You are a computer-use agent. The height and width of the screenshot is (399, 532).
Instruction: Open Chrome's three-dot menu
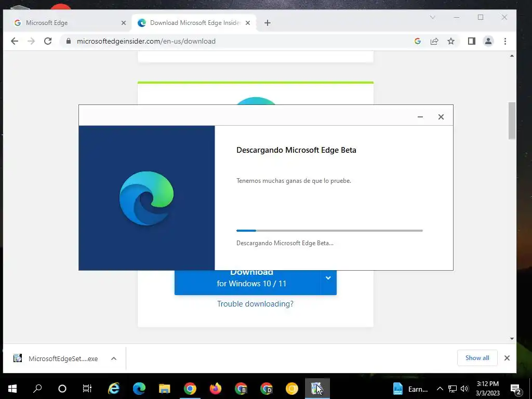pyautogui.click(x=505, y=41)
